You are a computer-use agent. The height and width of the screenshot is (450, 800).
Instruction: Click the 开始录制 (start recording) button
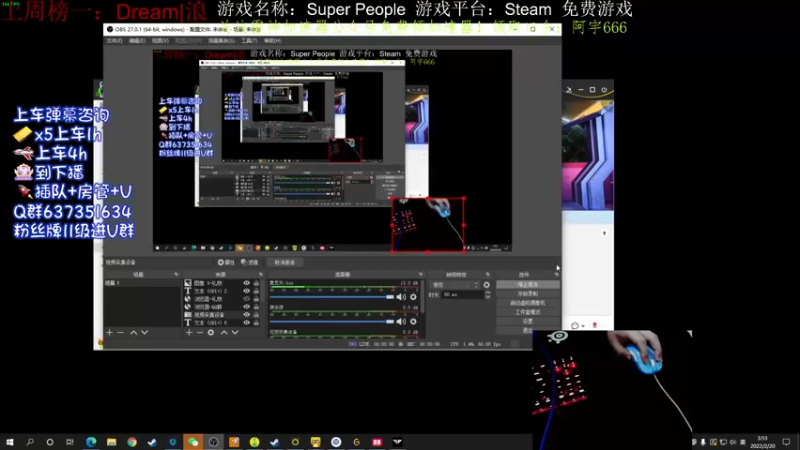(528, 294)
